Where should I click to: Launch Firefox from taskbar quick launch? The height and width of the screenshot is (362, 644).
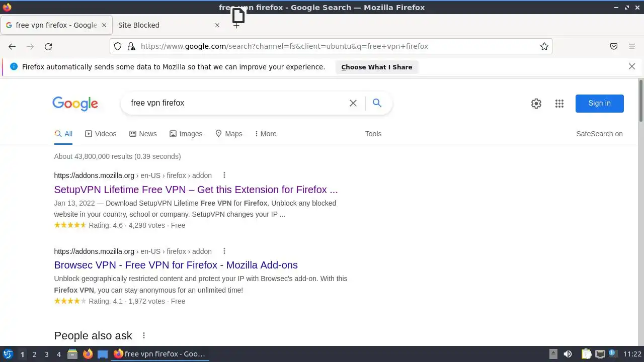(88, 354)
